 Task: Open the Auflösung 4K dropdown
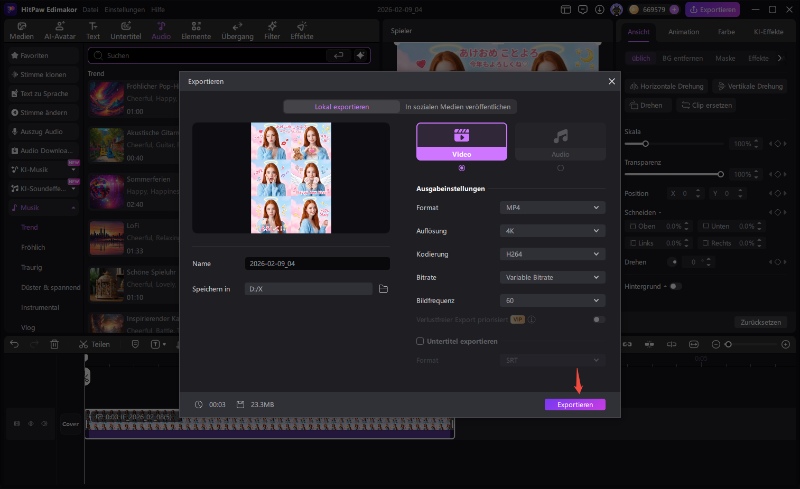553,231
